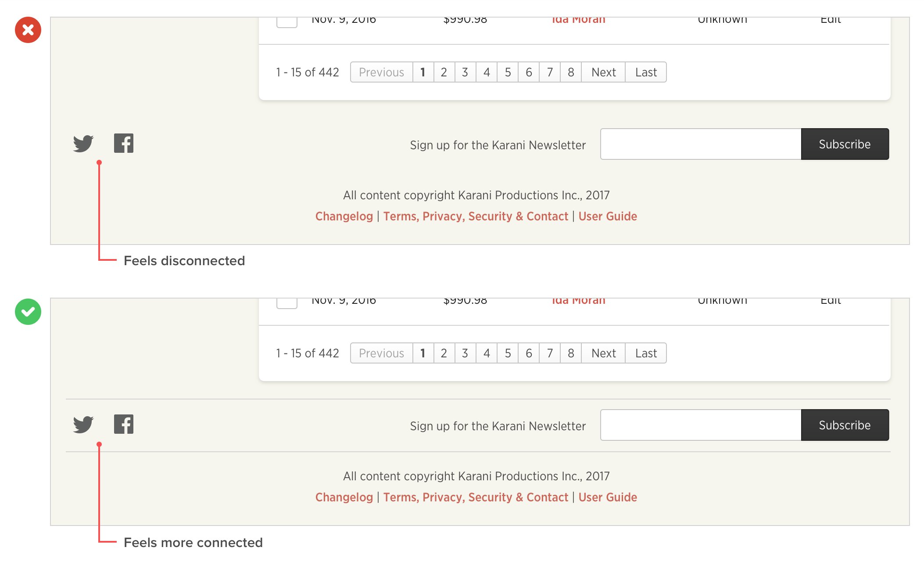
Task: Go to page 8 in the top example pagination
Action: tap(571, 72)
